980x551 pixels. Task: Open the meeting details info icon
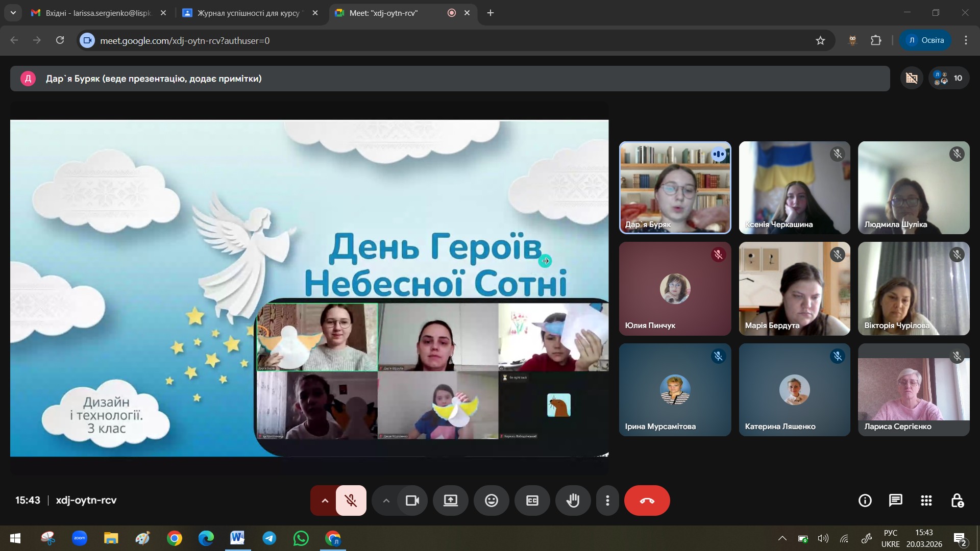(865, 500)
